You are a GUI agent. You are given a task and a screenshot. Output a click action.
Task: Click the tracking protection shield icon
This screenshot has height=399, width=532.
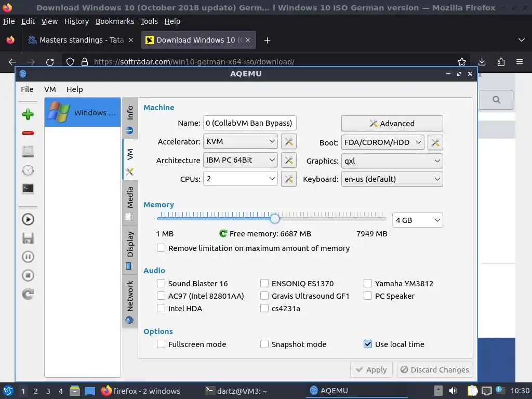70,62
